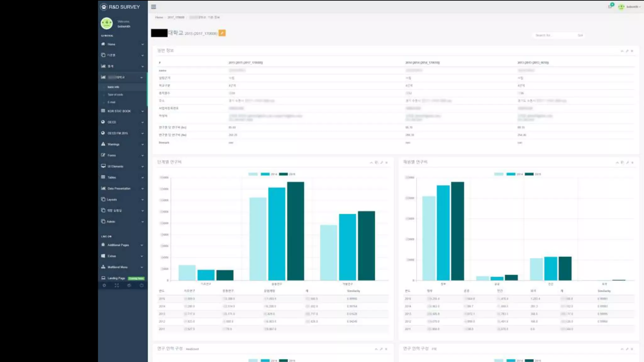The width and height of the screenshot is (644, 362).
Task: Click the sidebar settings gear icon
Action: tap(104, 285)
